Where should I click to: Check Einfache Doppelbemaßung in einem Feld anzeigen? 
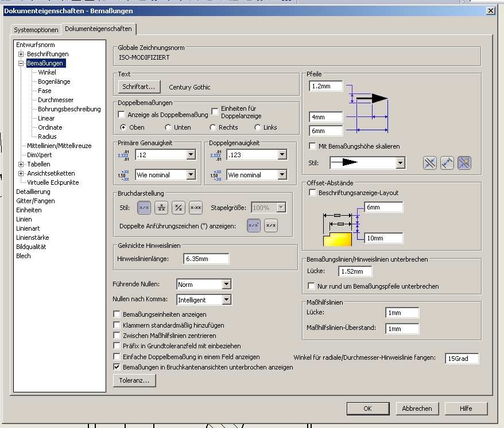117,357
